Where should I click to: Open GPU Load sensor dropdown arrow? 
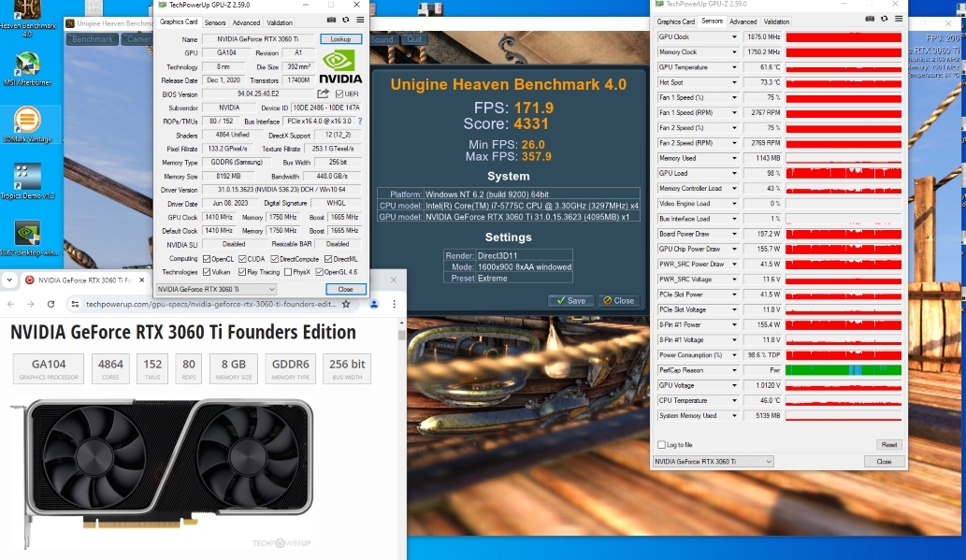point(734,174)
